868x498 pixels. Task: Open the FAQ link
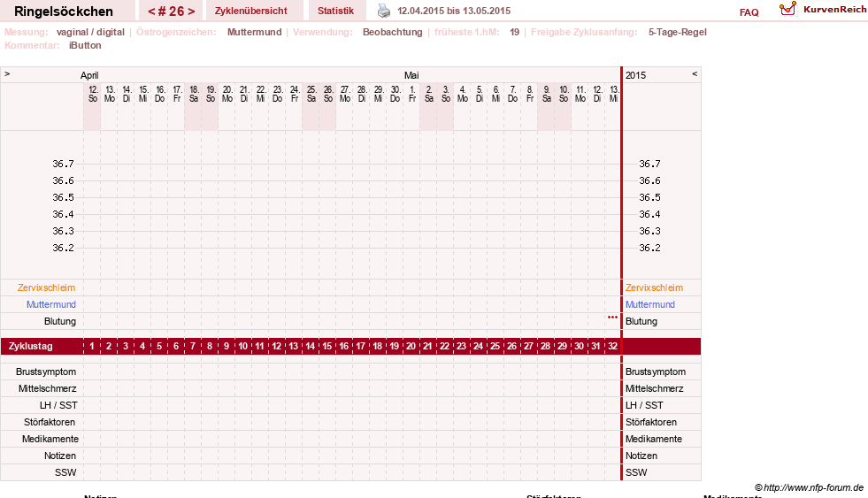749,12
